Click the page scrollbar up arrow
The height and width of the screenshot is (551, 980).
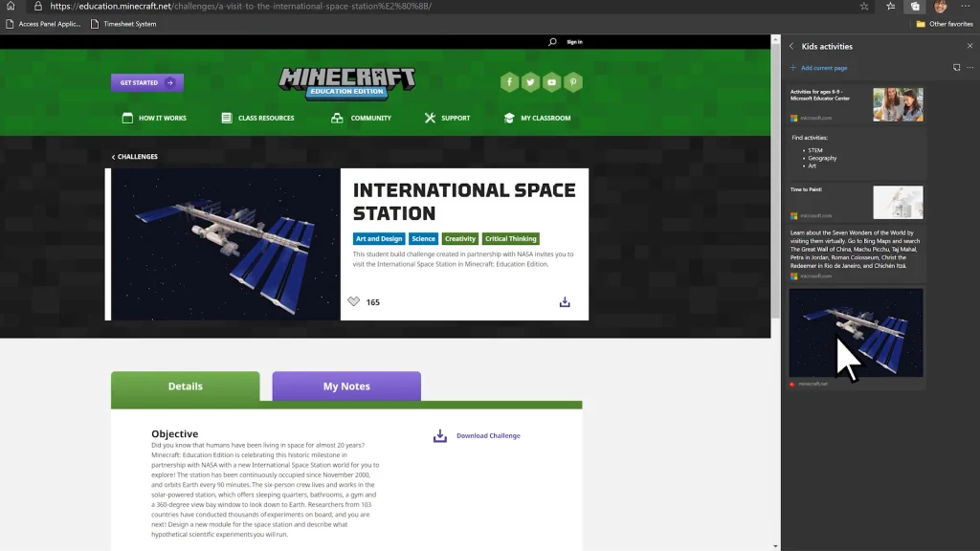click(775, 39)
